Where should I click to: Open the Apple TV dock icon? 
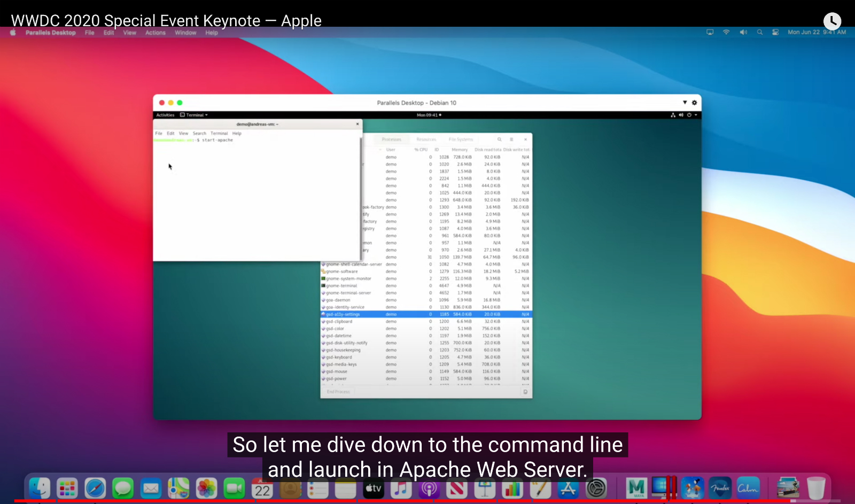(x=374, y=488)
